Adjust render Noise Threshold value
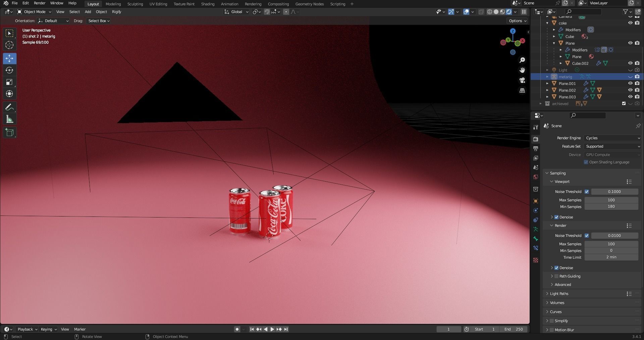Image resolution: width=644 pixels, height=340 pixels. pos(614,236)
